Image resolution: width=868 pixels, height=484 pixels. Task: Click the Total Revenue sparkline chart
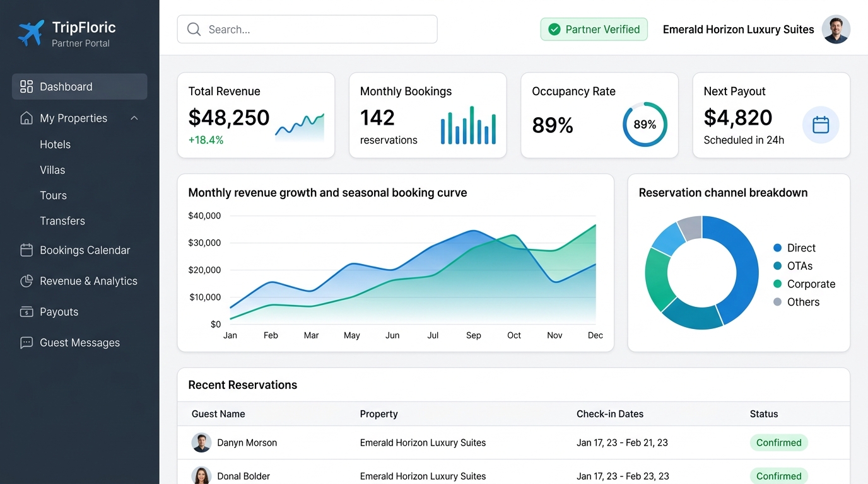[x=300, y=127]
